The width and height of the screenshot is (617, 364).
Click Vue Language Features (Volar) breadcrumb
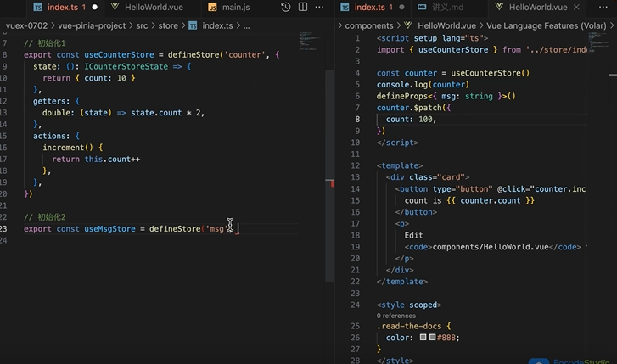point(547,25)
